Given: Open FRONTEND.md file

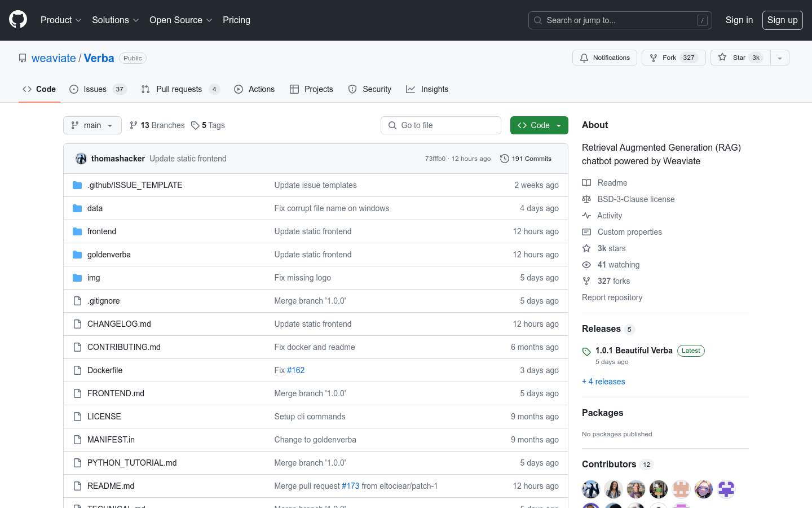Looking at the screenshot, I should tap(116, 393).
